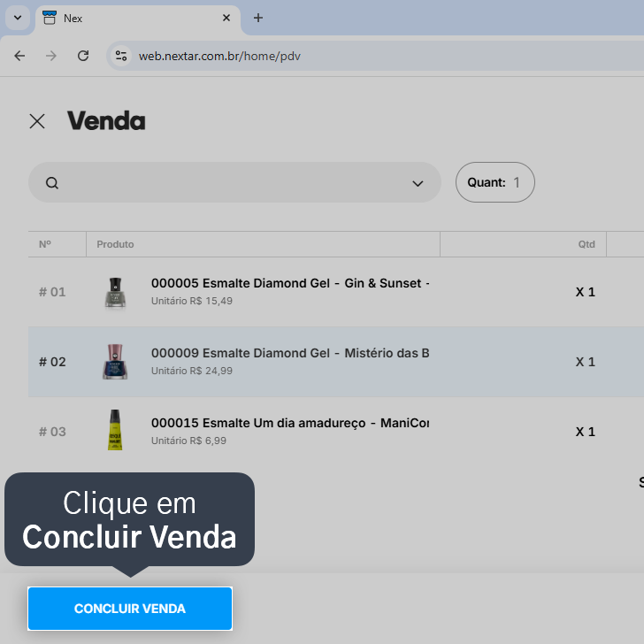Click the Unitário R$ 24,99 price text
The image size is (644, 644).
click(x=192, y=371)
